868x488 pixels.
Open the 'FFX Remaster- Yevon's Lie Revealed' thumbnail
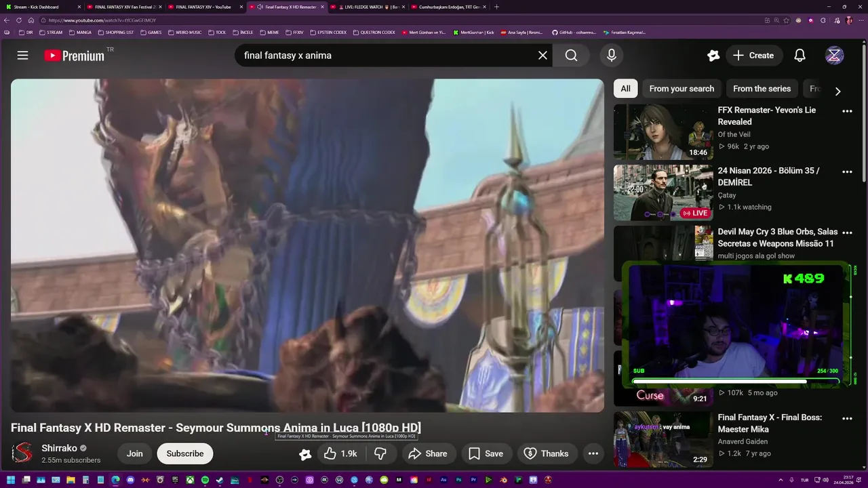point(663,131)
